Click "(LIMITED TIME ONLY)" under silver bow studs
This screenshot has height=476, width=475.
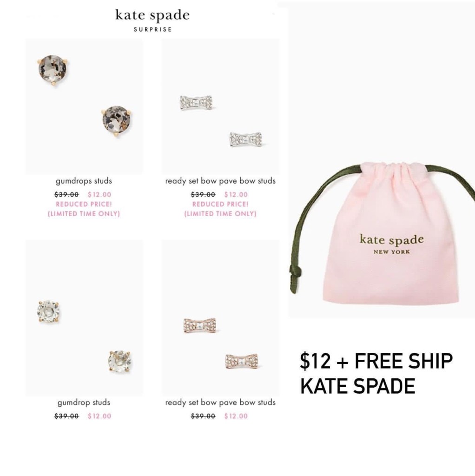click(220, 214)
